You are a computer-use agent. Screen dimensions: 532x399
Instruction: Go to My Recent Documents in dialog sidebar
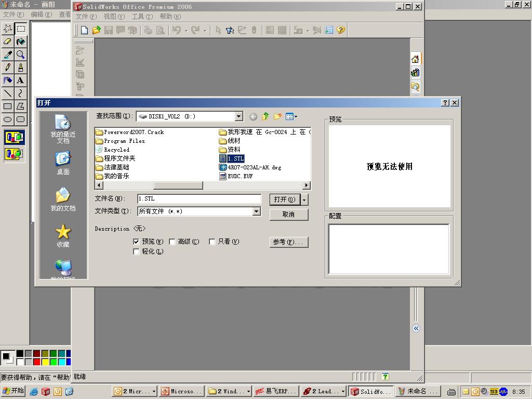pyautogui.click(x=63, y=129)
